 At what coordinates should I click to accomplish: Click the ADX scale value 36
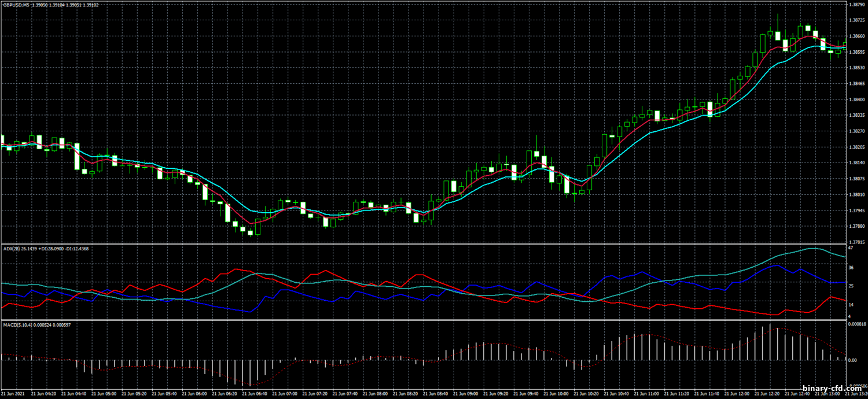(851, 268)
